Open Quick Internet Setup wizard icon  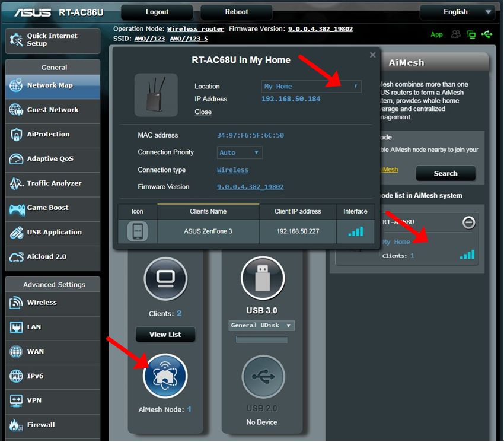pyautogui.click(x=16, y=40)
